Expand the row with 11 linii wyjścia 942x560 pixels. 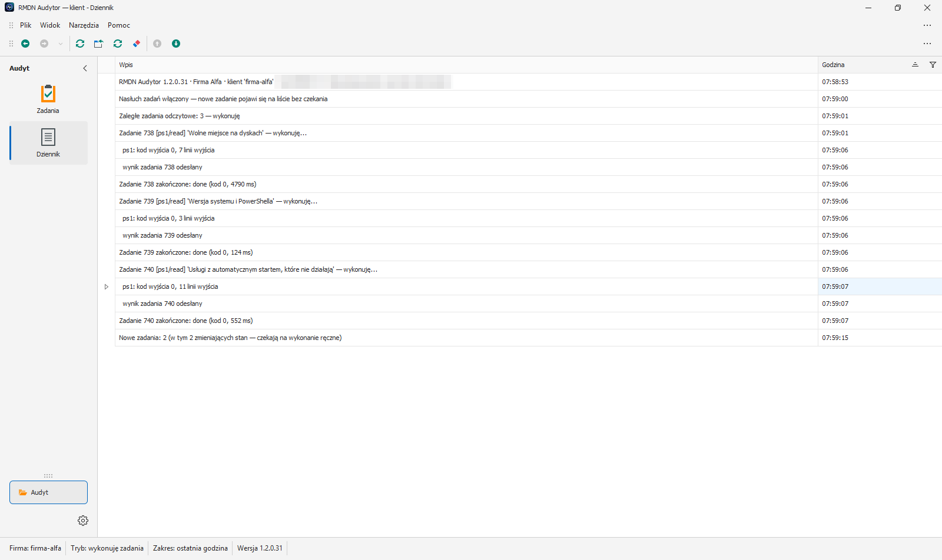point(107,287)
